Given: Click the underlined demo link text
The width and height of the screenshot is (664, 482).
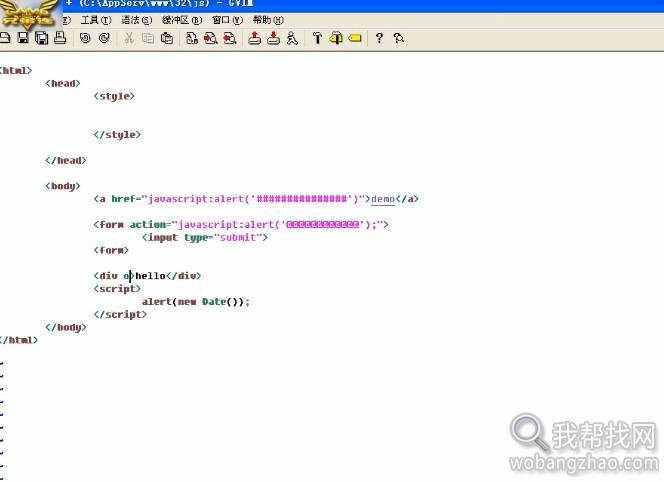Looking at the screenshot, I should [x=383, y=199].
